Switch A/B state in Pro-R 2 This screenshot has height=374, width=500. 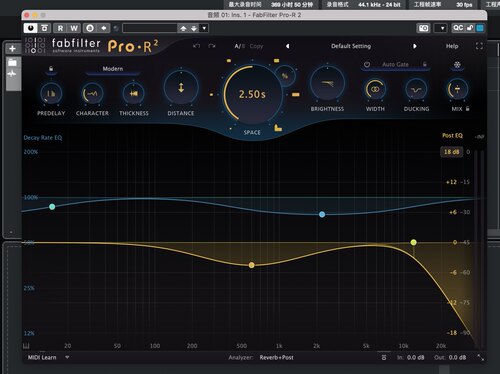point(240,46)
